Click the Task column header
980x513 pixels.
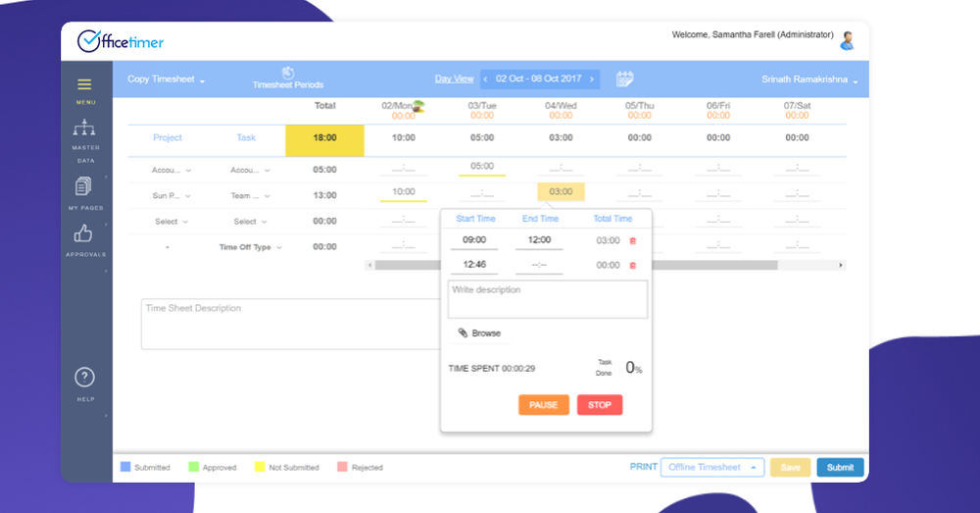(x=246, y=137)
